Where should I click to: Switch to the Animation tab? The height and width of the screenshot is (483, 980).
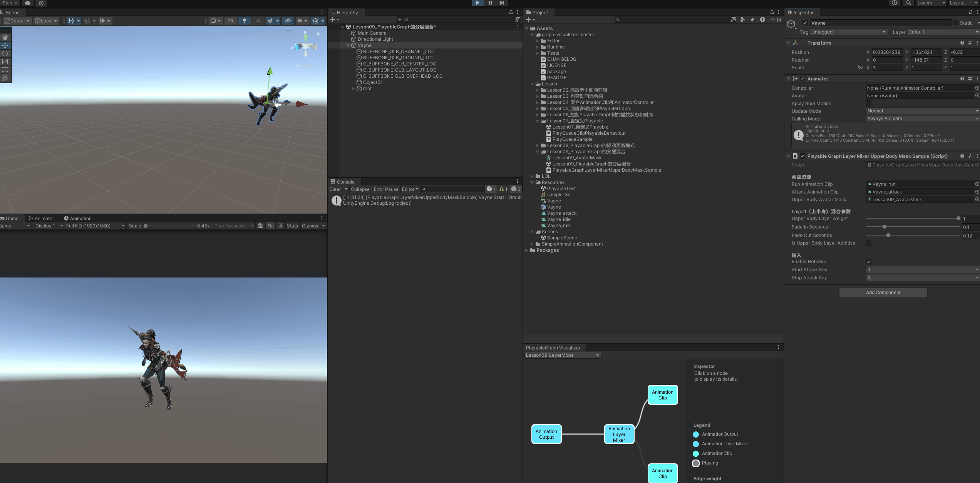click(77, 218)
